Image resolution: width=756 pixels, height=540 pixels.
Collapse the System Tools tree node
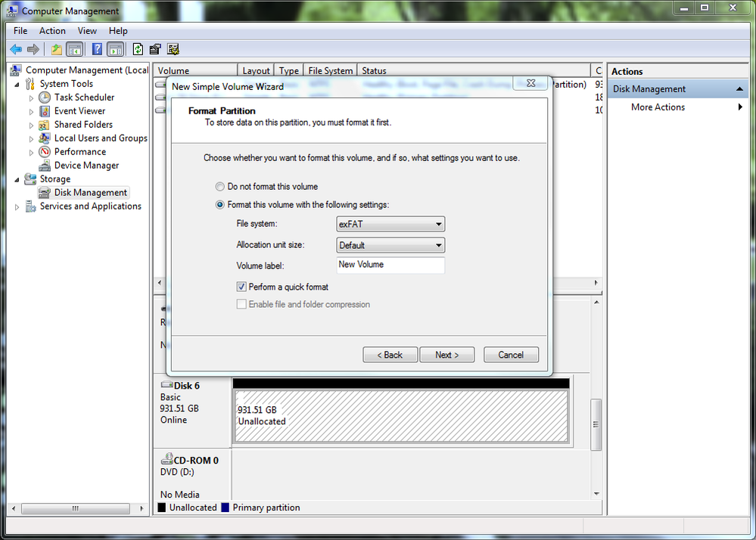click(17, 84)
